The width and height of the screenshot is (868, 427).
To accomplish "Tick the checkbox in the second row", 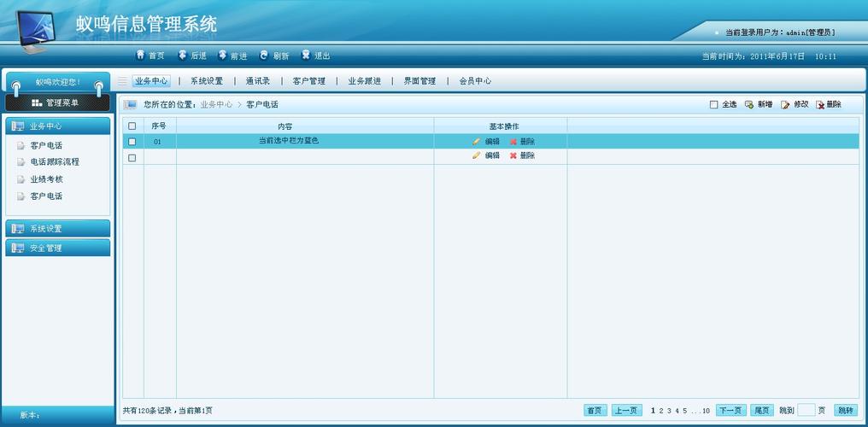I will pyautogui.click(x=132, y=158).
